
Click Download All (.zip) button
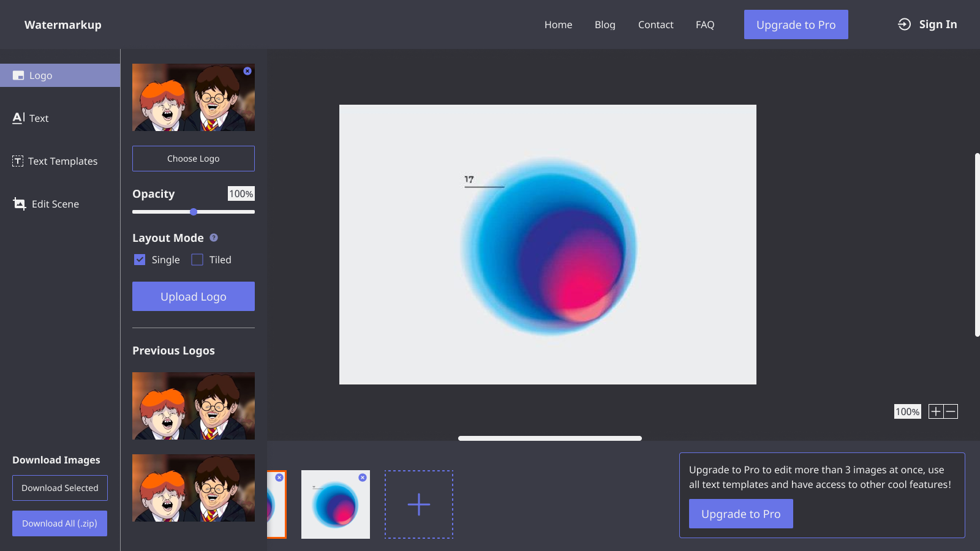59,523
